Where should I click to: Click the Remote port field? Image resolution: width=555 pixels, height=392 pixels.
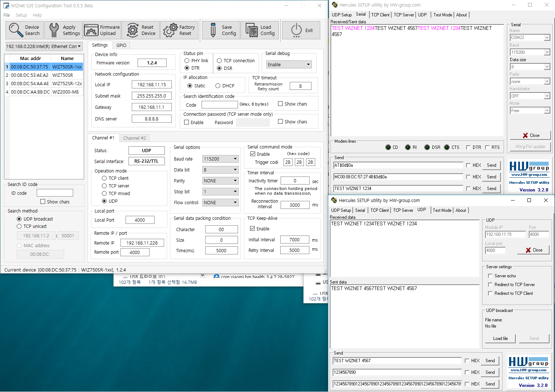[x=135, y=253]
